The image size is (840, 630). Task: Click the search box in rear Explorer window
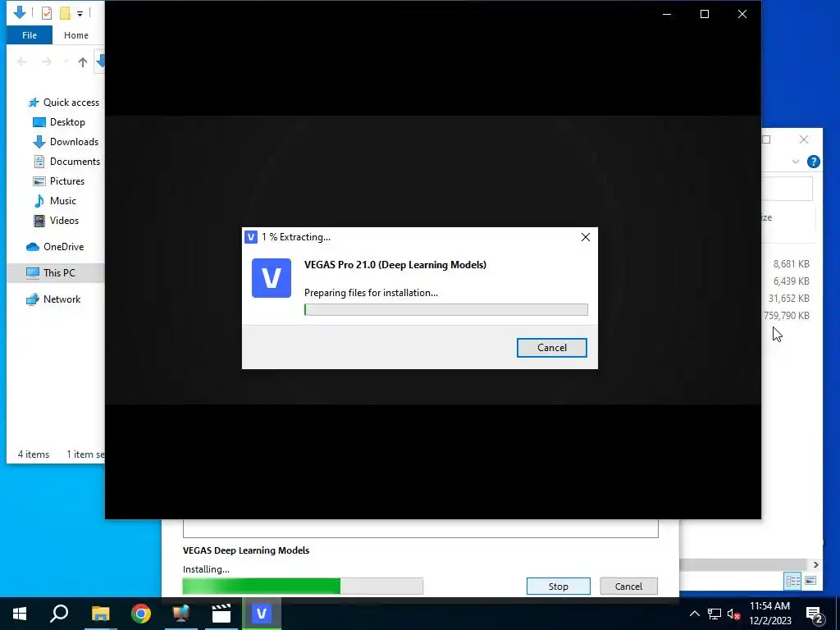tap(787, 189)
